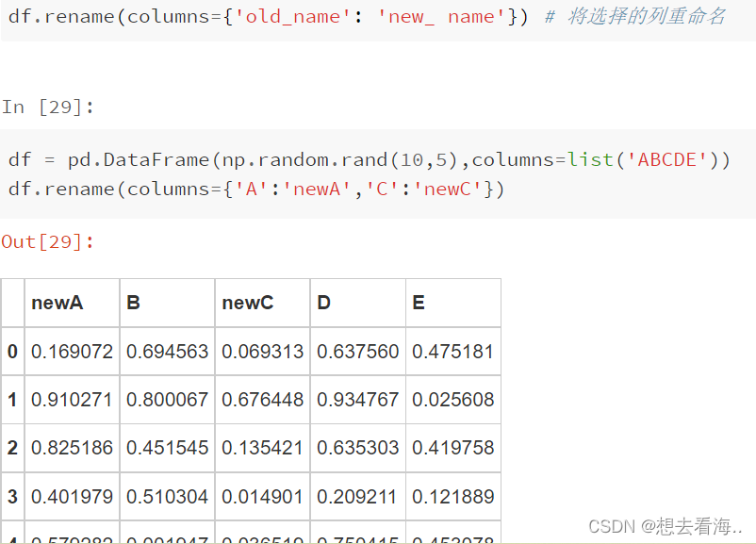Screen dimensions: 756x544
Task: Click cell value 0.475181
Action: pyautogui.click(x=452, y=352)
